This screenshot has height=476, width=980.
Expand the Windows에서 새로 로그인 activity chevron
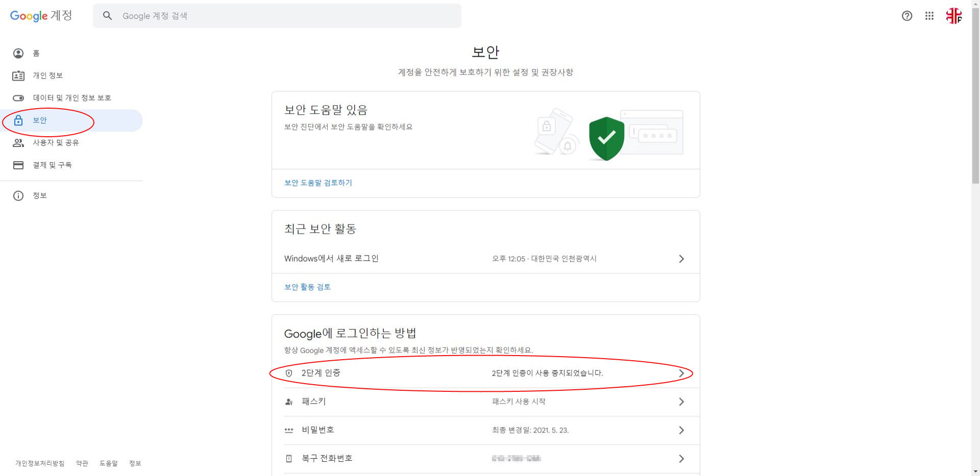(x=681, y=259)
